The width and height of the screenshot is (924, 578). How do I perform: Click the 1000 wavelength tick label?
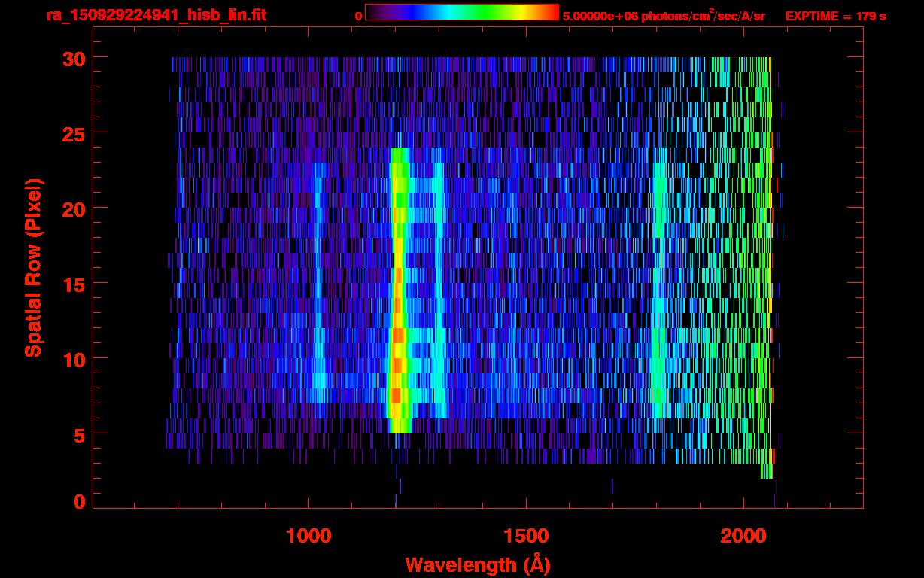coord(308,535)
